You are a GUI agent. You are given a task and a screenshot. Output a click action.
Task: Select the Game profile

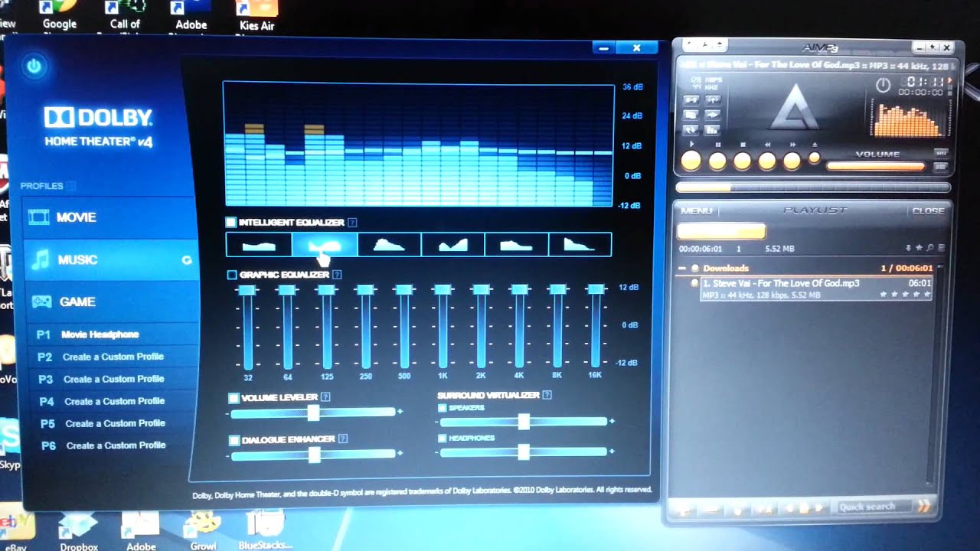(110, 302)
